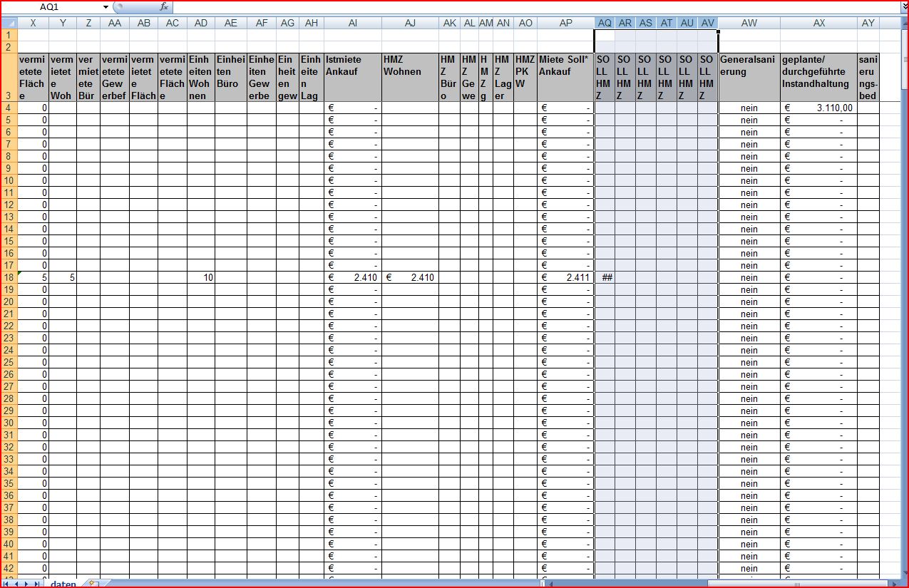Viewport: 909px width, 588px height.
Task: Click the '##' cell in row 18
Action: point(605,277)
